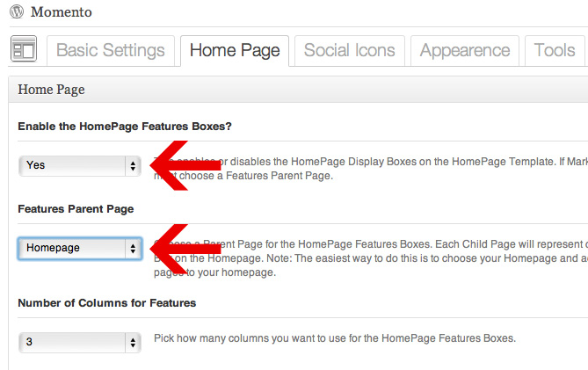Click the red arrow pointing at the Homepage dropdown
The height and width of the screenshot is (370, 588).
(180, 249)
